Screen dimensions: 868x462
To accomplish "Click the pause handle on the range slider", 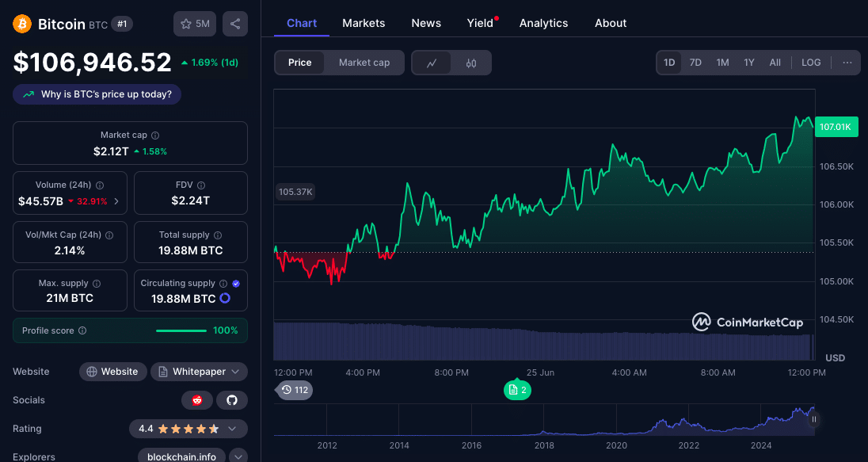I will click(x=814, y=419).
